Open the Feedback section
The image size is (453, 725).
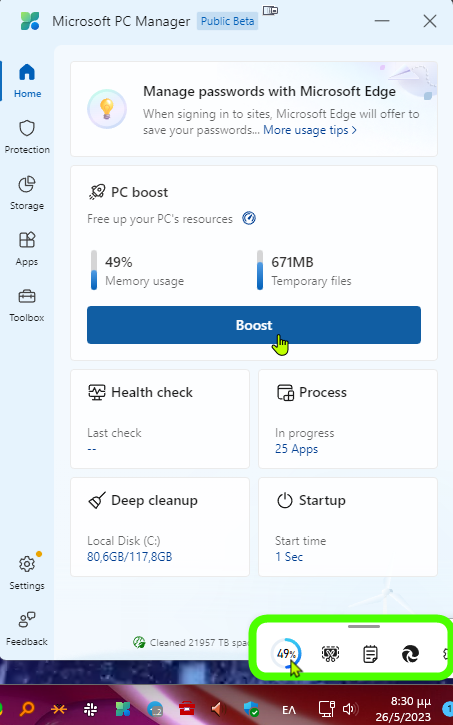pos(27,629)
